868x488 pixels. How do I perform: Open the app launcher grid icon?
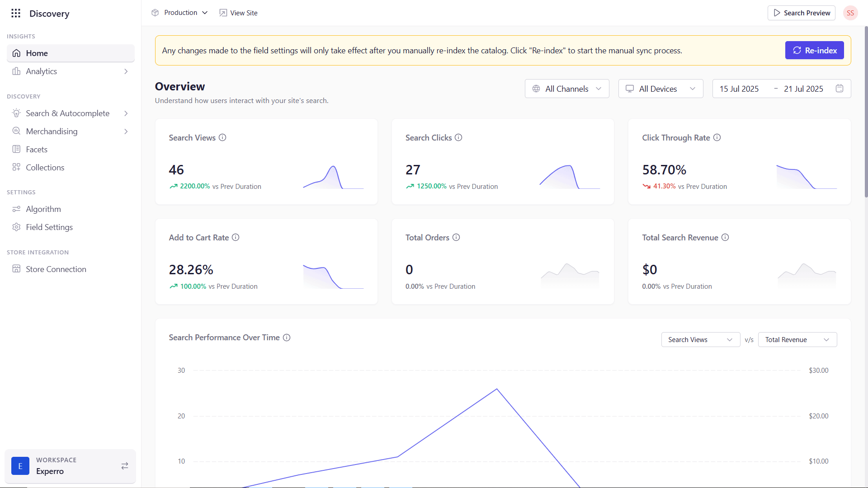[x=16, y=13]
